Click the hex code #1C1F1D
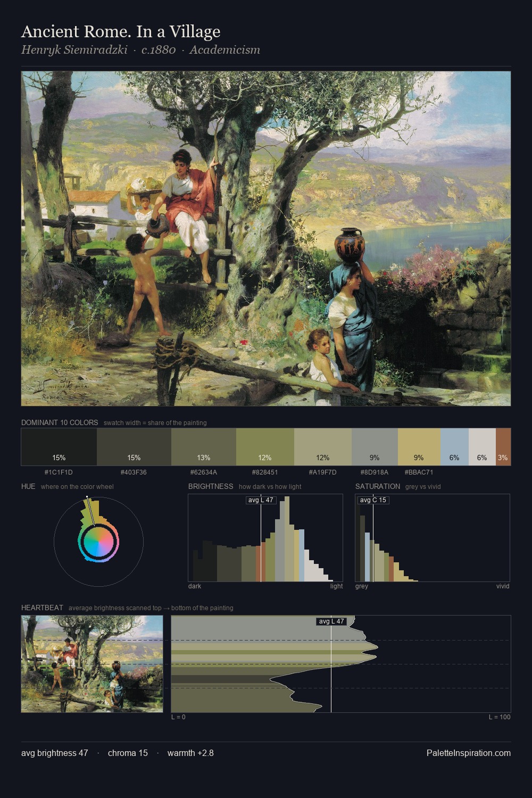 [x=59, y=472]
